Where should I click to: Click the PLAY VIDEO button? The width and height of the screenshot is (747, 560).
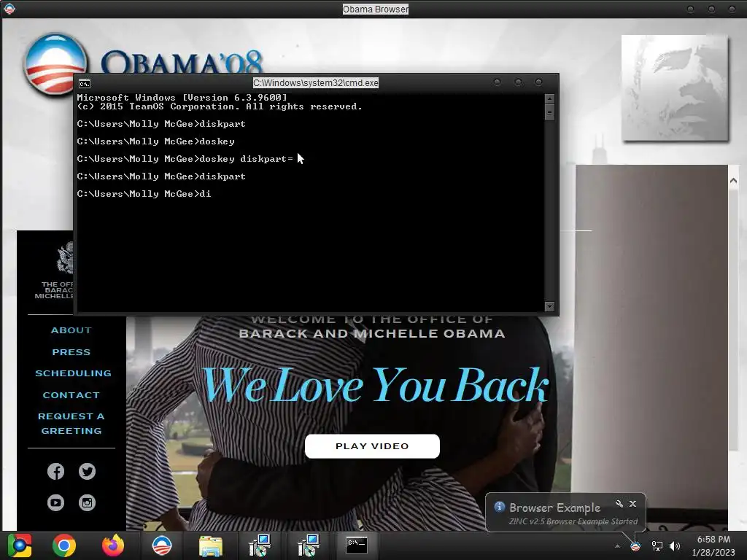pos(372,446)
